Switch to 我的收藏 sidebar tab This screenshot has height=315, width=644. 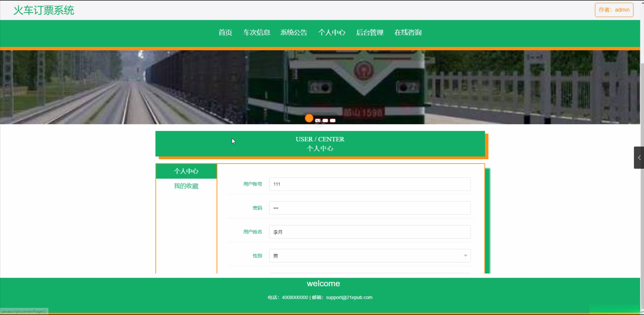(x=186, y=186)
